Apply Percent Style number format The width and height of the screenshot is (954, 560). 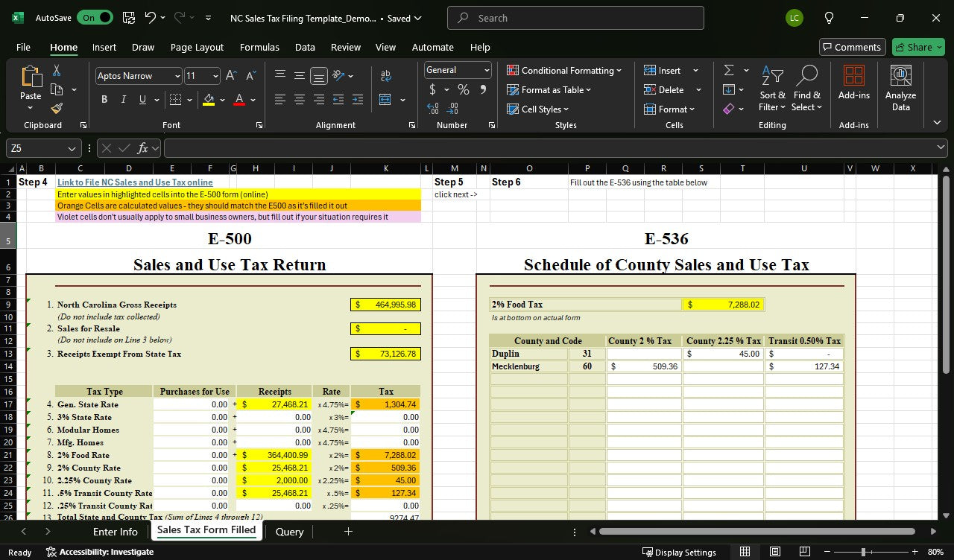pos(464,89)
